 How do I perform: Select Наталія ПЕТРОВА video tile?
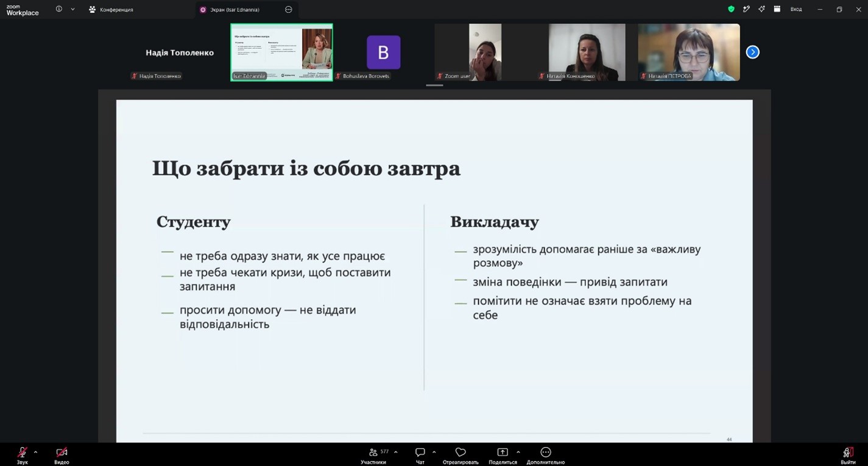(x=689, y=52)
